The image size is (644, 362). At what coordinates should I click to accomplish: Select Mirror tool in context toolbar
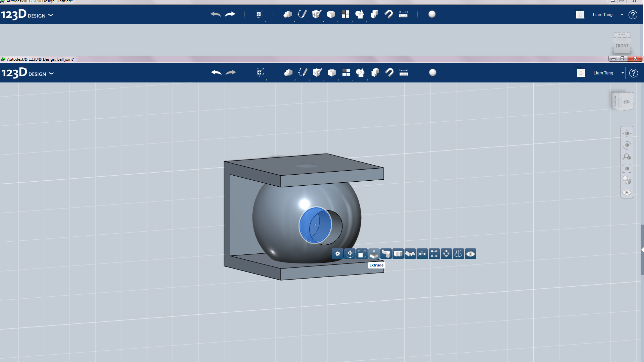click(x=459, y=254)
